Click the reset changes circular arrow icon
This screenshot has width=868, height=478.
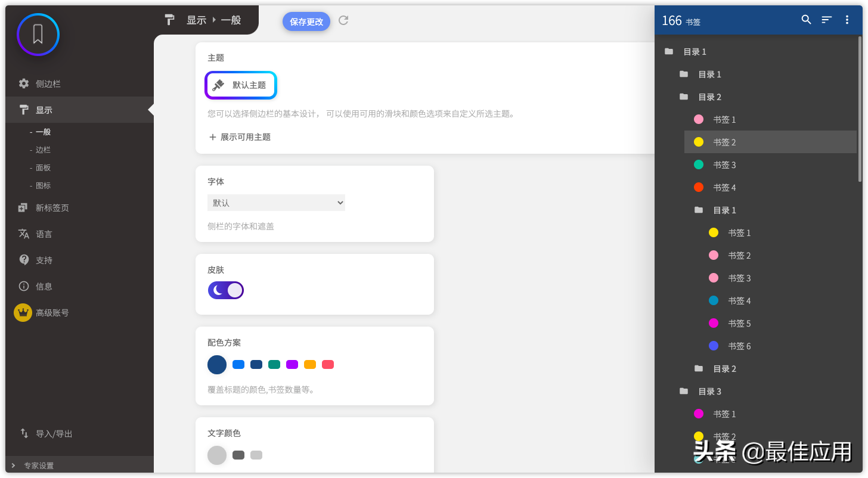pos(343,20)
